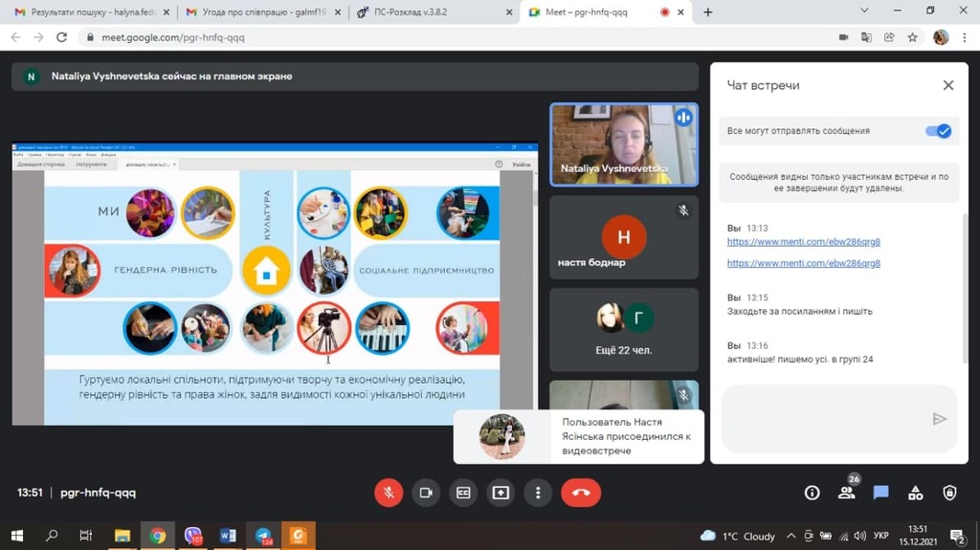Click the send message arrow button
Viewport: 980px width, 550px height.
click(x=939, y=419)
